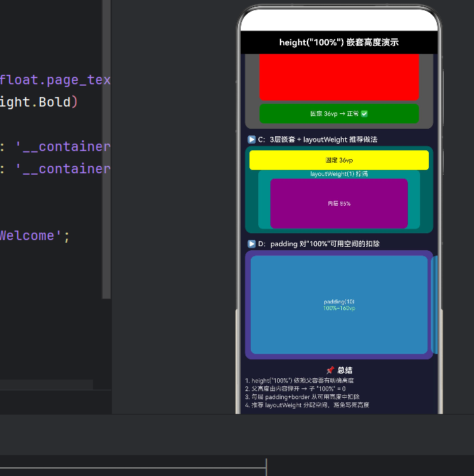Click the code text float.page_tex
This screenshot has height=476, width=474.
55,80
